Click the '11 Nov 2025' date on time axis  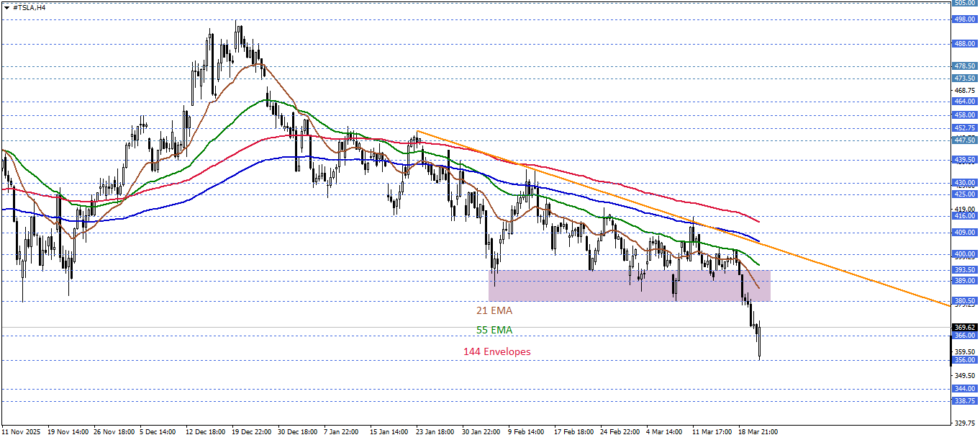pyautogui.click(x=22, y=432)
